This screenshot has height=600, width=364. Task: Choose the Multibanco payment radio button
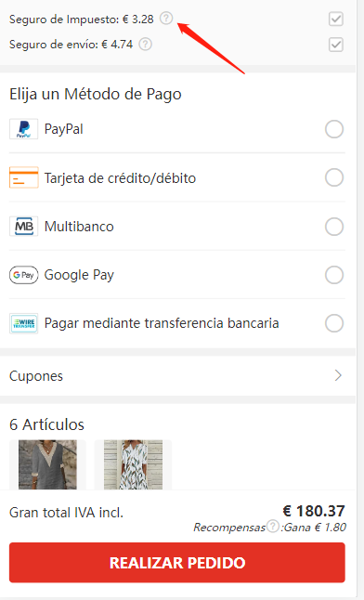point(334,227)
